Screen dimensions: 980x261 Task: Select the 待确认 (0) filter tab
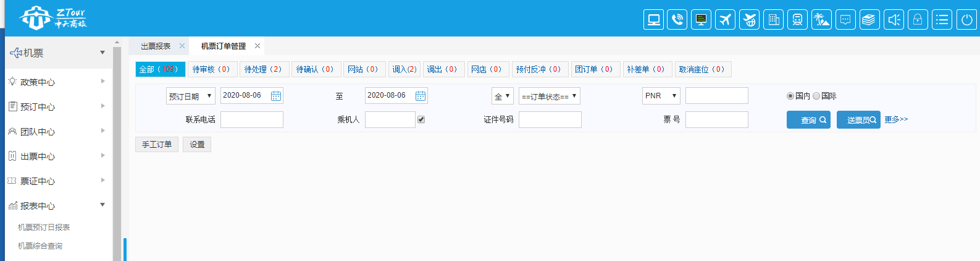point(316,69)
